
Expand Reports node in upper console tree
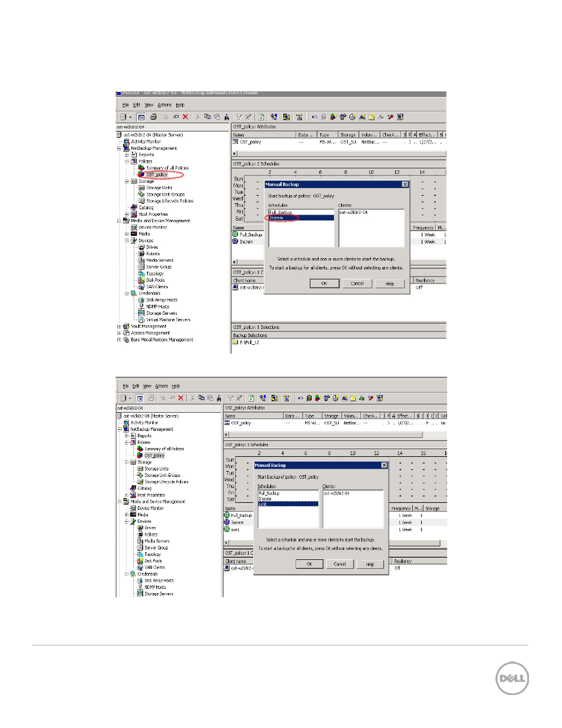pyautogui.click(x=127, y=154)
